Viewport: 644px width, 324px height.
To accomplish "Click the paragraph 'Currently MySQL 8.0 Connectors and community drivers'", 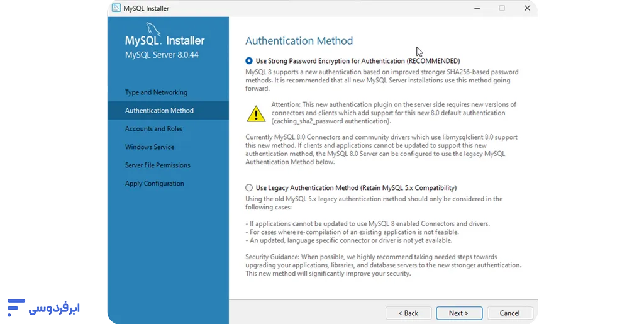I will [x=381, y=150].
